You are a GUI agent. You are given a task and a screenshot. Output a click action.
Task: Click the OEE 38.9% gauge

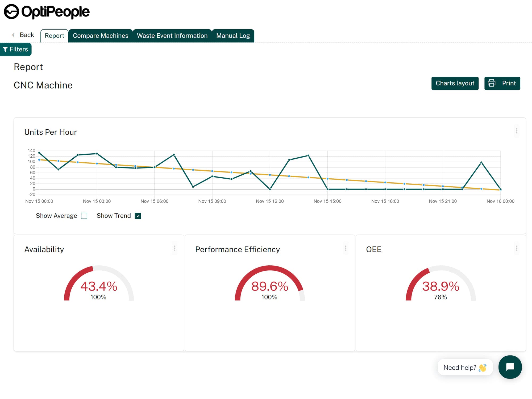tap(440, 283)
